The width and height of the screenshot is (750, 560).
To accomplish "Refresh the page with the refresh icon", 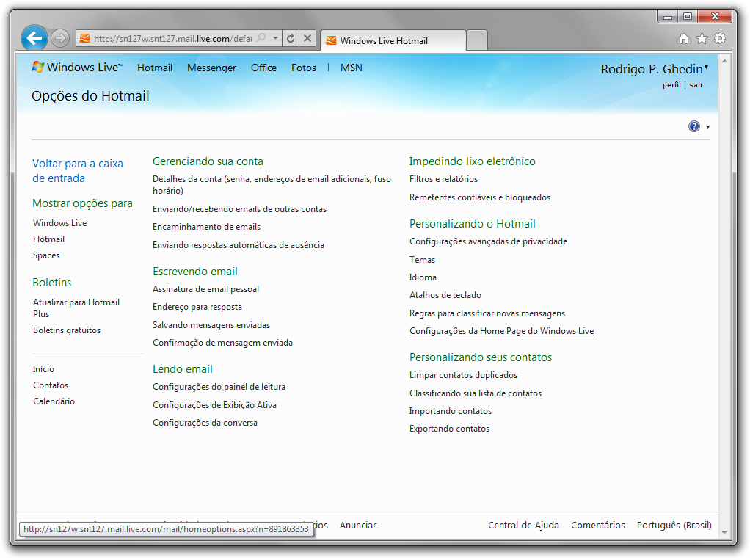I will [x=292, y=37].
